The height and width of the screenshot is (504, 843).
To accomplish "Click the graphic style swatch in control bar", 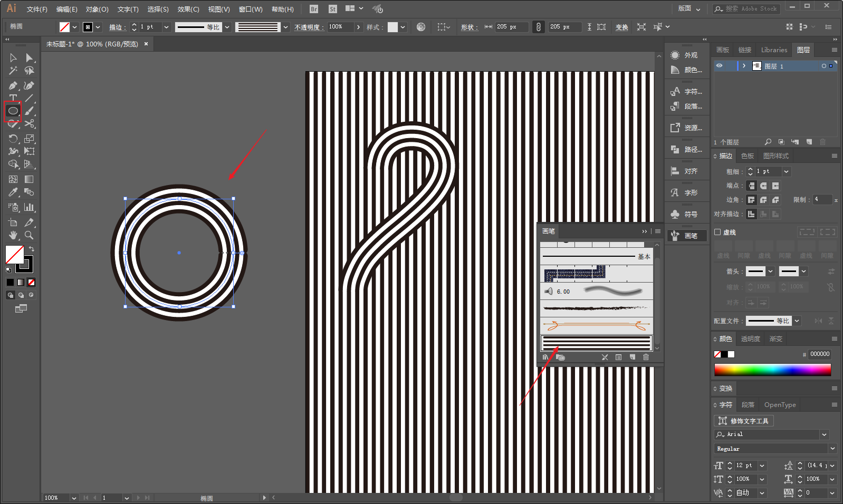I will coord(392,27).
